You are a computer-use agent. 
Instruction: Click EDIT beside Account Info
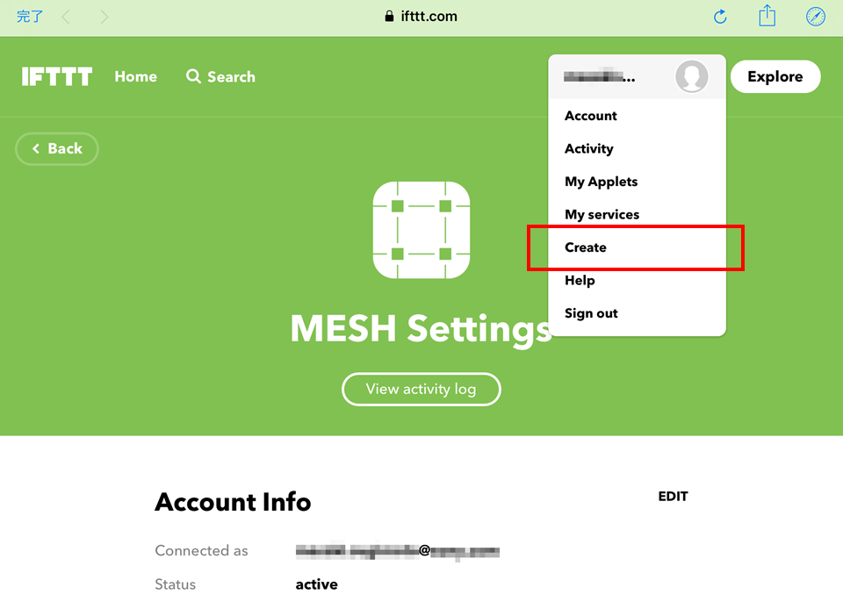673,497
